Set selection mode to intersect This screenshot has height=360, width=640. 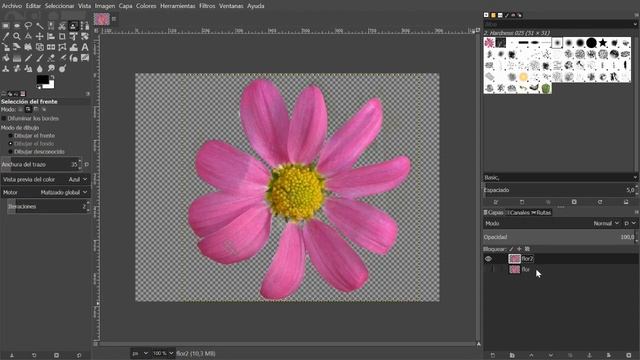(x=44, y=109)
